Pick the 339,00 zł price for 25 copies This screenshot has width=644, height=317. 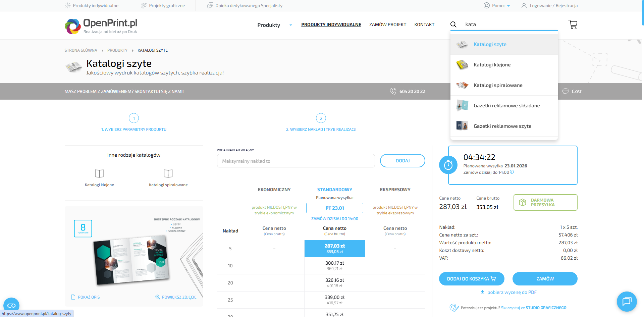334,300
